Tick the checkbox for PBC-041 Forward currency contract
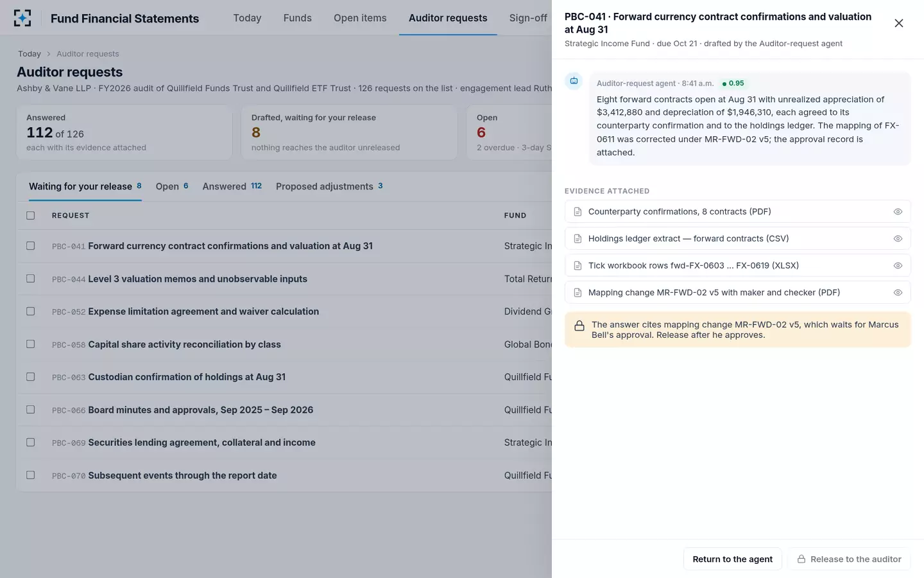 30,245
